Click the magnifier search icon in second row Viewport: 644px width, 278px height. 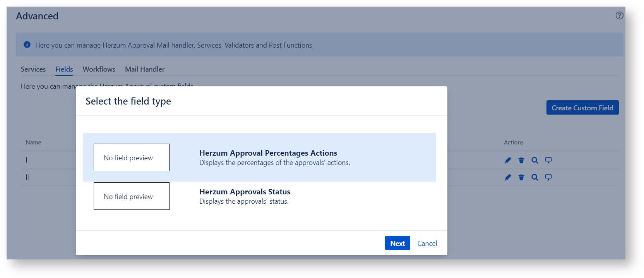pyautogui.click(x=535, y=177)
